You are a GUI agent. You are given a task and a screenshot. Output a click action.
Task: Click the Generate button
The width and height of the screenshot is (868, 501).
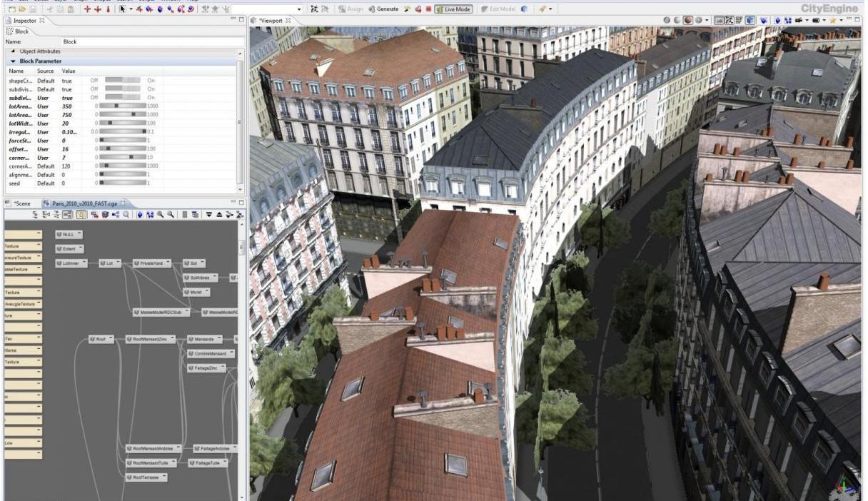pos(383,9)
